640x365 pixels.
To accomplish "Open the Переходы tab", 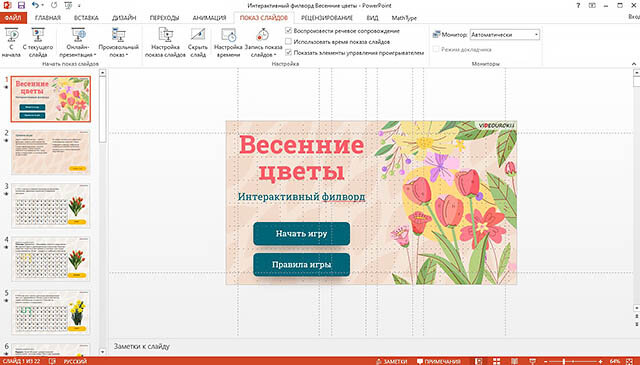I will (x=164, y=18).
